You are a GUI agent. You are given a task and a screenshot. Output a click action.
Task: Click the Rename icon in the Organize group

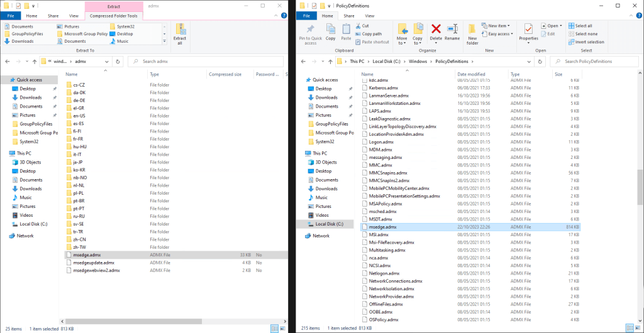tap(452, 32)
